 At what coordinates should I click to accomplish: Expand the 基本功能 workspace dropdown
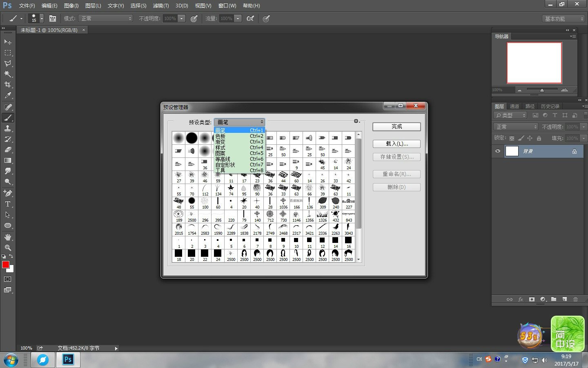(x=564, y=19)
